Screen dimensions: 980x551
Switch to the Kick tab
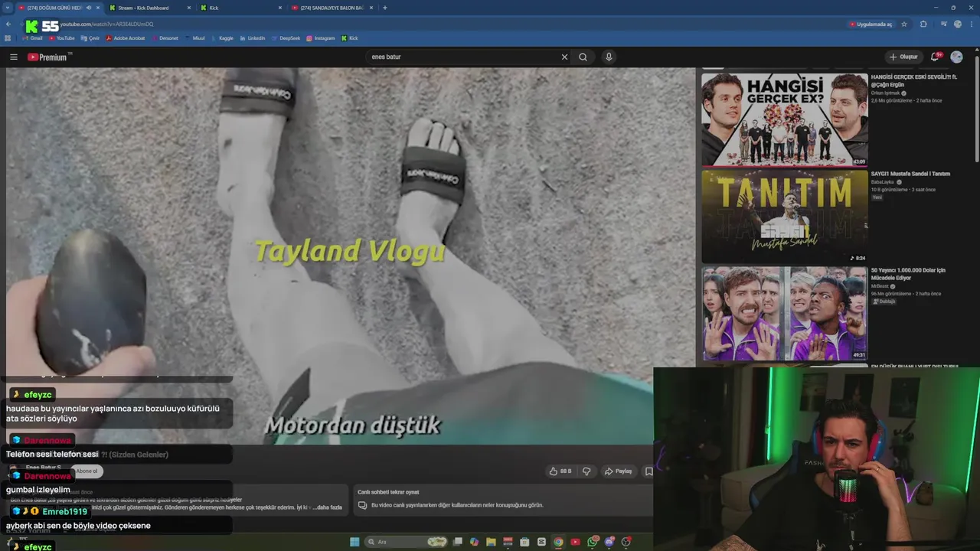tap(241, 8)
